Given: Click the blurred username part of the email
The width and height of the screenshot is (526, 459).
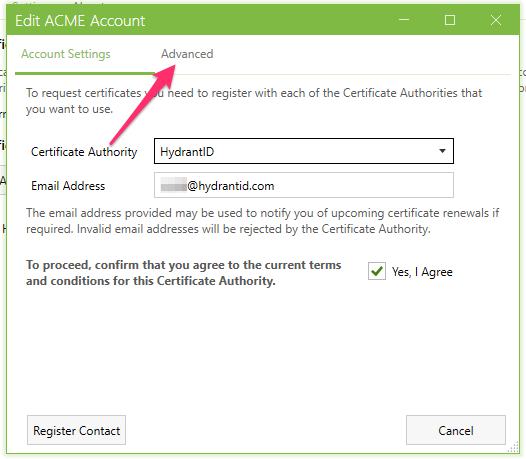Looking at the screenshot, I should tap(173, 185).
